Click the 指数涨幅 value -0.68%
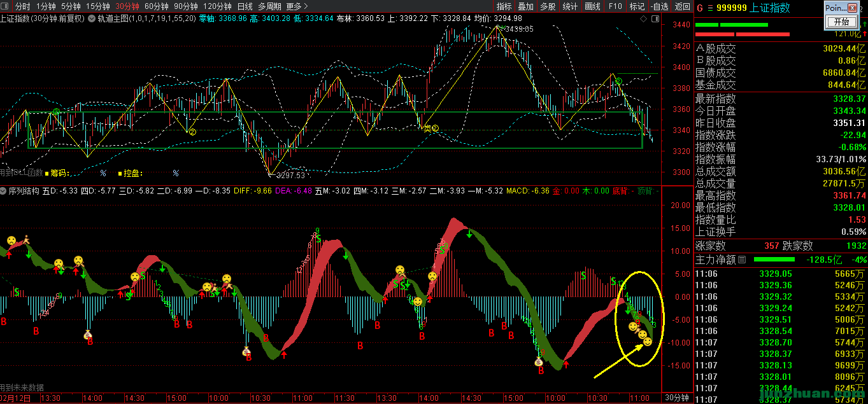The image size is (868, 404). pyautogui.click(x=851, y=147)
